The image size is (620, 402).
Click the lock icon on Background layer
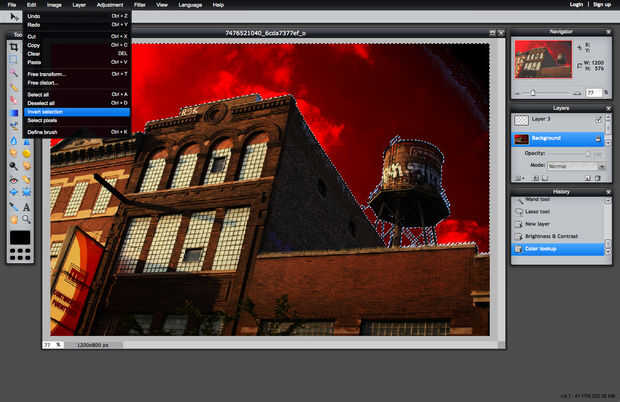(x=598, y=139)
